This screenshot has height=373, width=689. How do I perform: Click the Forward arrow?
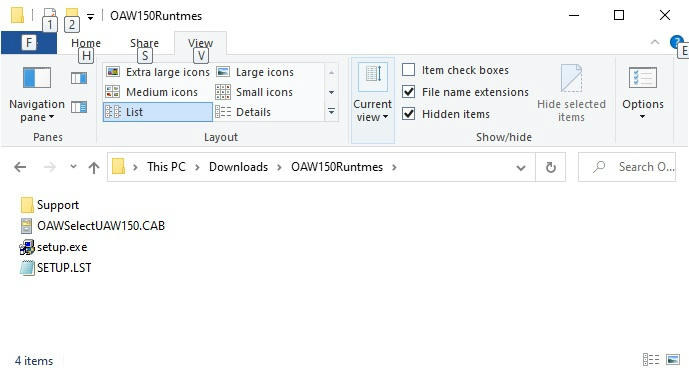point(50,167)
